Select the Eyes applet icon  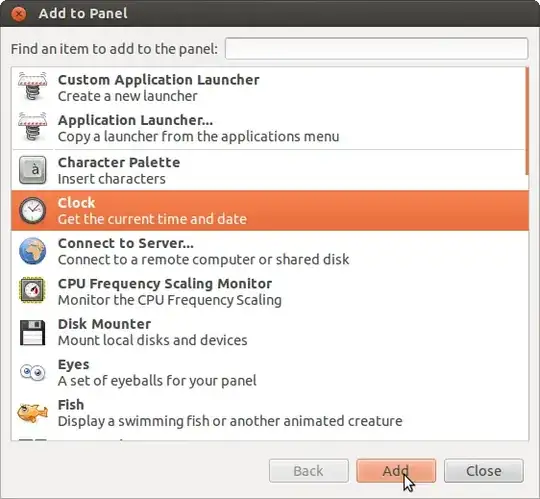tap(32, 372)
